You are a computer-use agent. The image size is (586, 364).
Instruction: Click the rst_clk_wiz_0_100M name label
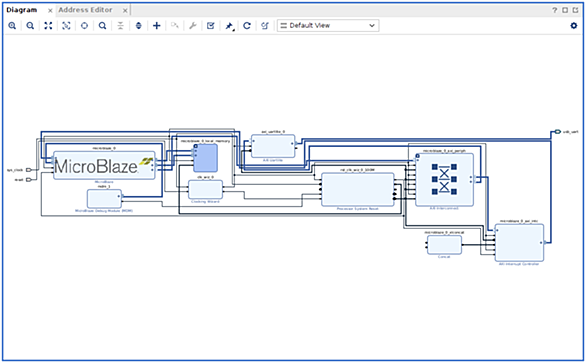coord(358,170)
